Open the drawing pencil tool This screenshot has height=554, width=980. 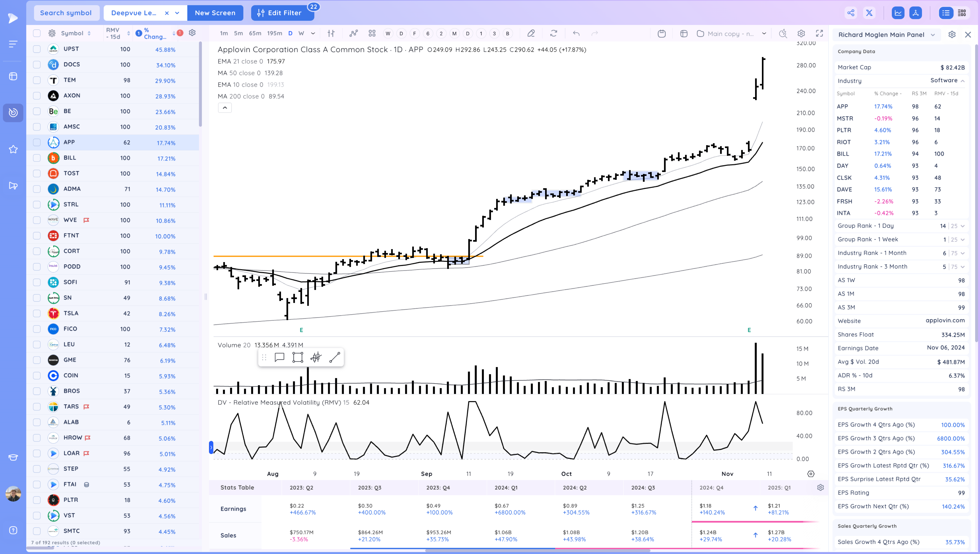531,34
